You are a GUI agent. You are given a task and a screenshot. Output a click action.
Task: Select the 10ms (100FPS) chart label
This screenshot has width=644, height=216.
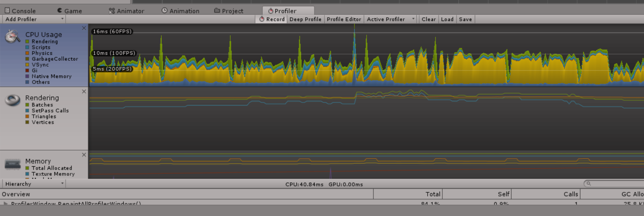[114, 53]
